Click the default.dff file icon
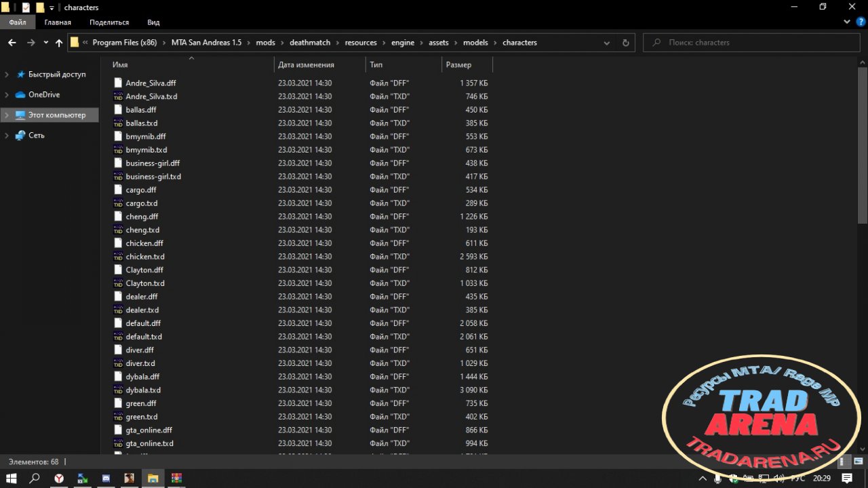868x488 pixels. tap(118, 323)
